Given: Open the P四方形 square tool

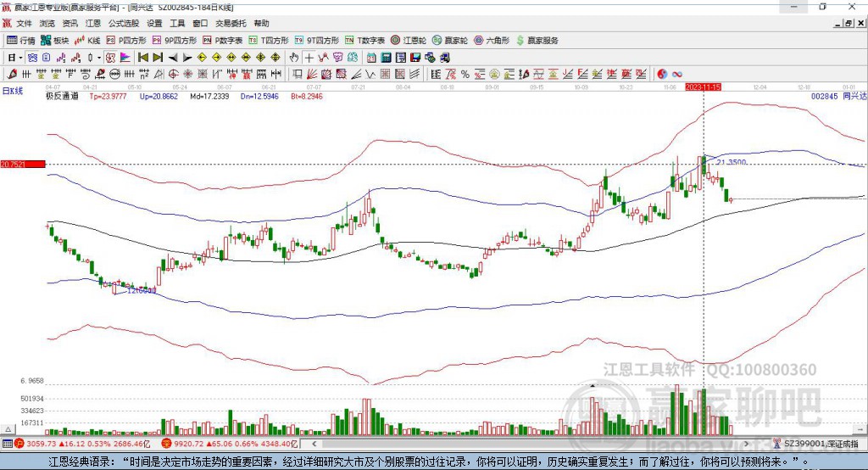Looking at the screenshot, I should click(x=126, y=41).
